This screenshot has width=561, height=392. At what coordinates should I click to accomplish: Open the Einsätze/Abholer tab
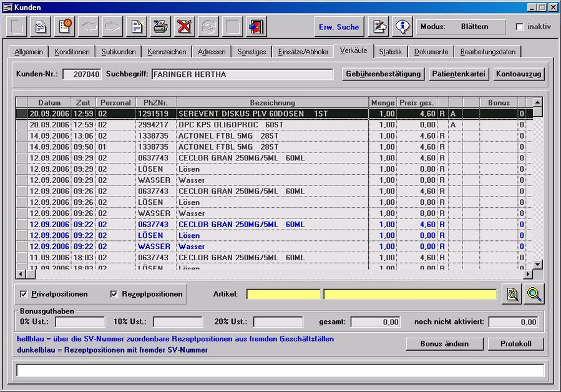[303, 52]
